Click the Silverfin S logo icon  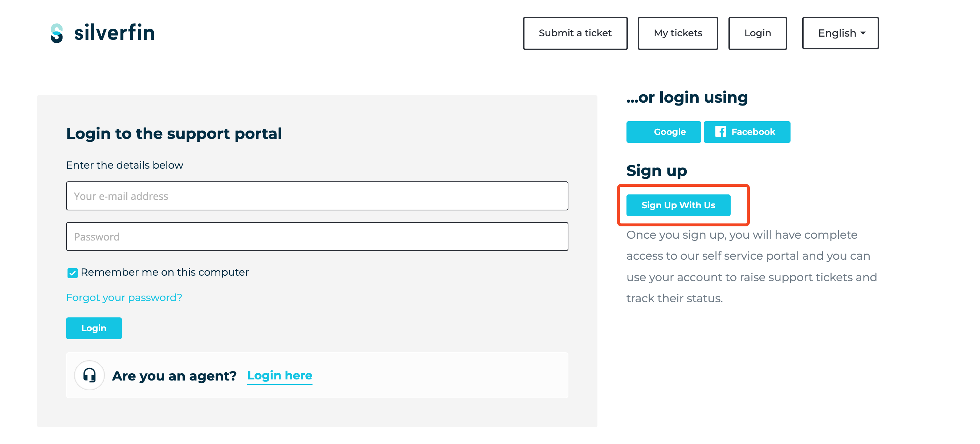click(x=57, y=33)
